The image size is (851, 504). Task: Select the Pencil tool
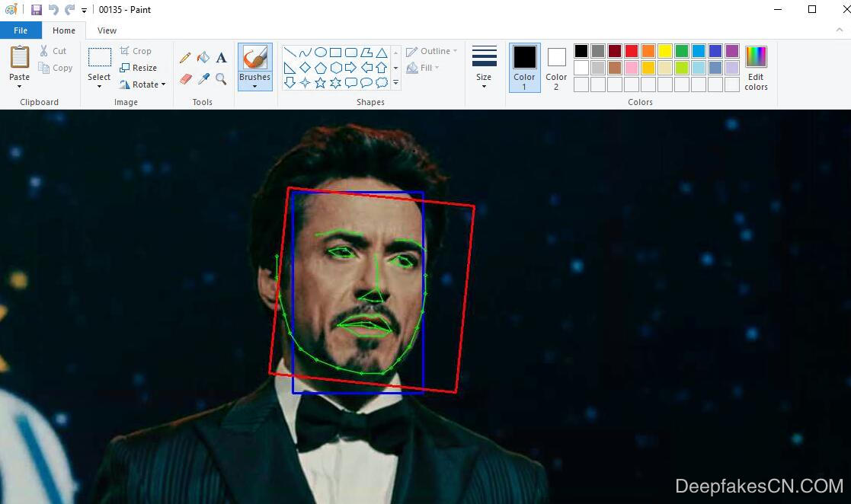tap(185, 58)
